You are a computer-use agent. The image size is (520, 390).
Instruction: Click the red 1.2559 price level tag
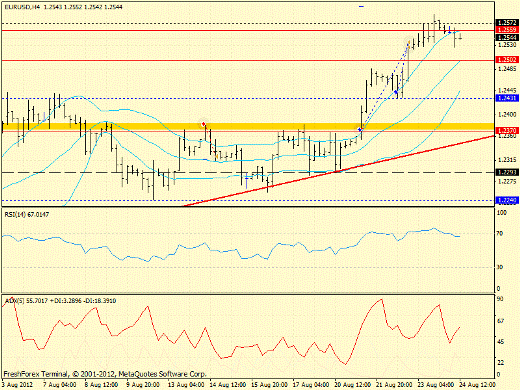(x=507, y=30)
